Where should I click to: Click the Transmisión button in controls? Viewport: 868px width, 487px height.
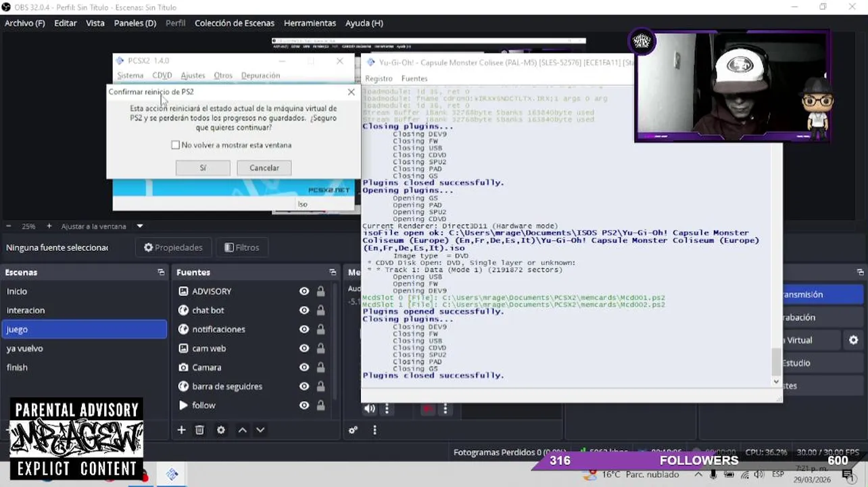[x=822, y=294]
